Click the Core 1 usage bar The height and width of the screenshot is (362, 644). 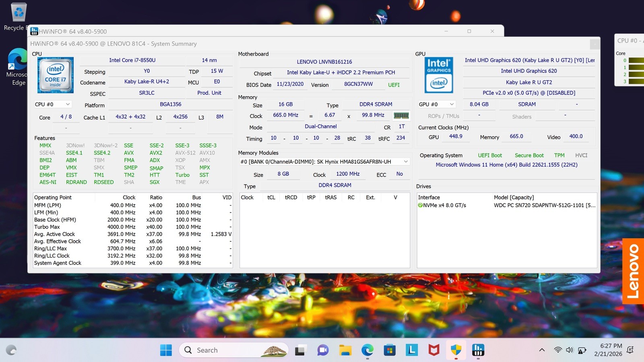click(636, 68)
